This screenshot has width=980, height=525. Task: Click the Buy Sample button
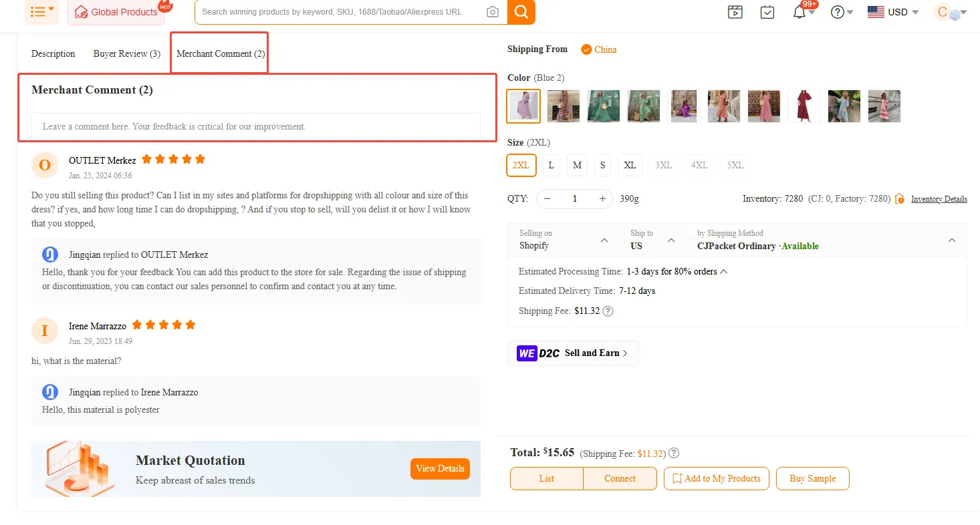point(812,478)
